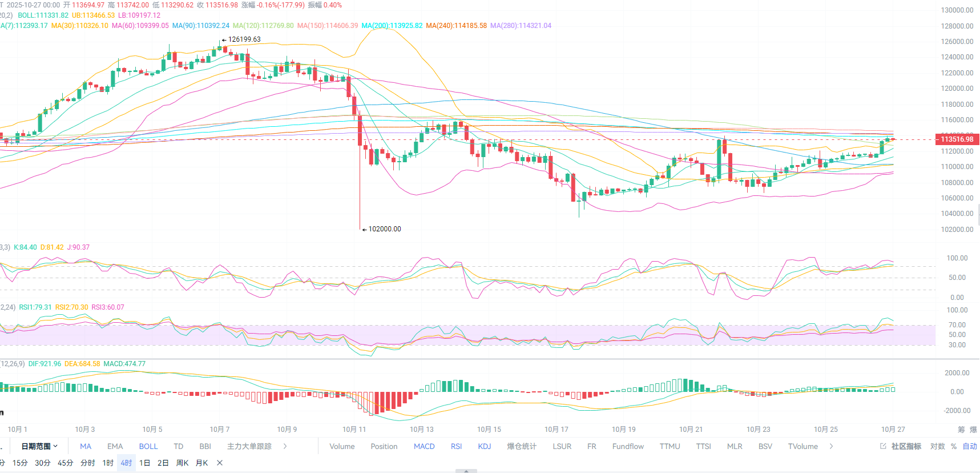Expand the 日期范围 date range dropdown
This screenshot has width=980, height=473.
[39, 446]
